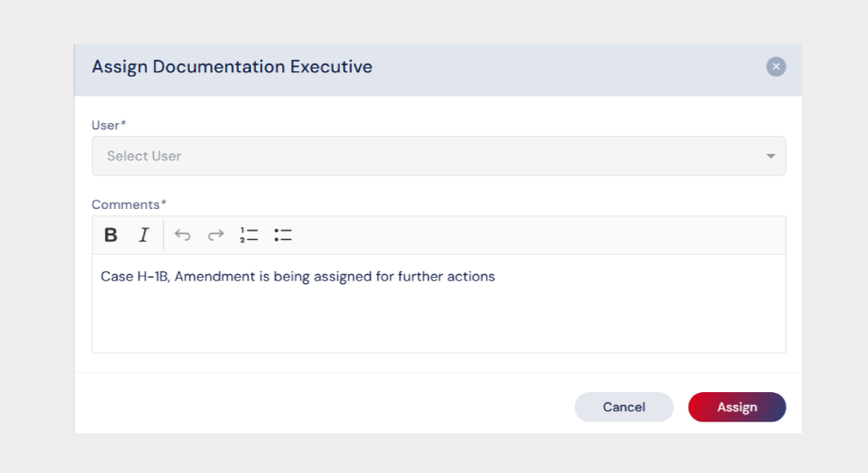
Task: Toggle italic formatting in comments toolbar
Action: 144,235
